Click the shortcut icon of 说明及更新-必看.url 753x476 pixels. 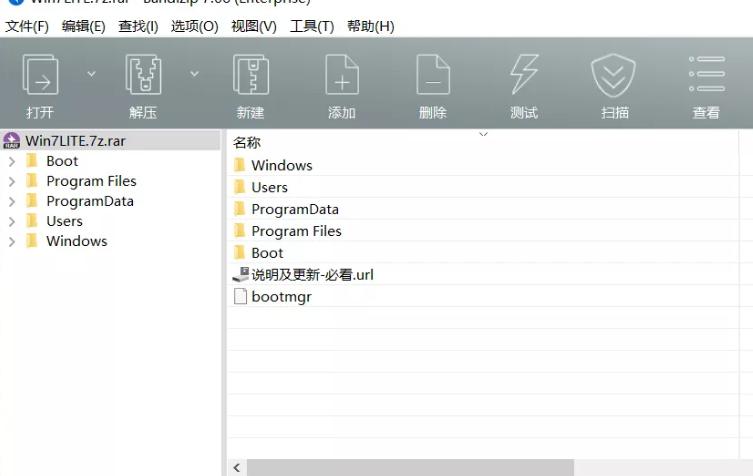click(241, 274)
